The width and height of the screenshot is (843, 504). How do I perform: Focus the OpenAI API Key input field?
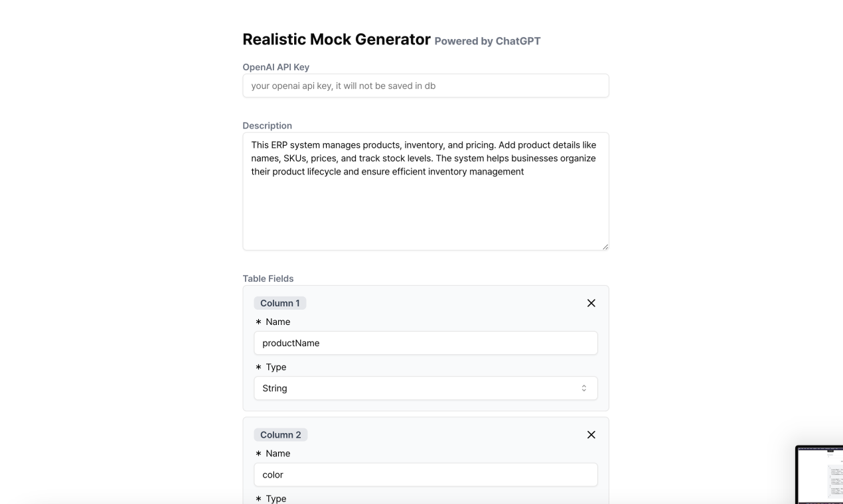425,86
